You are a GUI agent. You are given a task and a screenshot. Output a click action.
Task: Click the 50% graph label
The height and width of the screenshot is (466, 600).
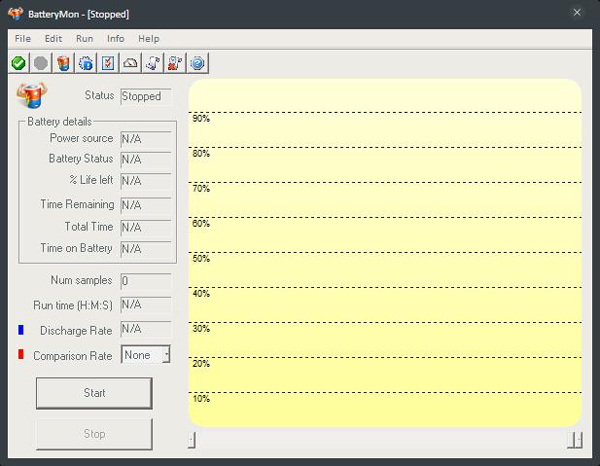(201, 259)
